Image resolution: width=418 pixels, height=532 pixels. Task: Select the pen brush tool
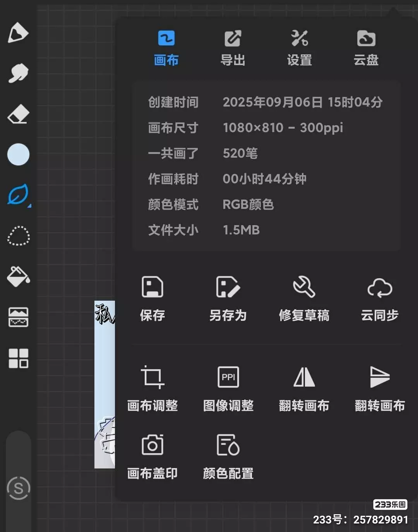18,33
